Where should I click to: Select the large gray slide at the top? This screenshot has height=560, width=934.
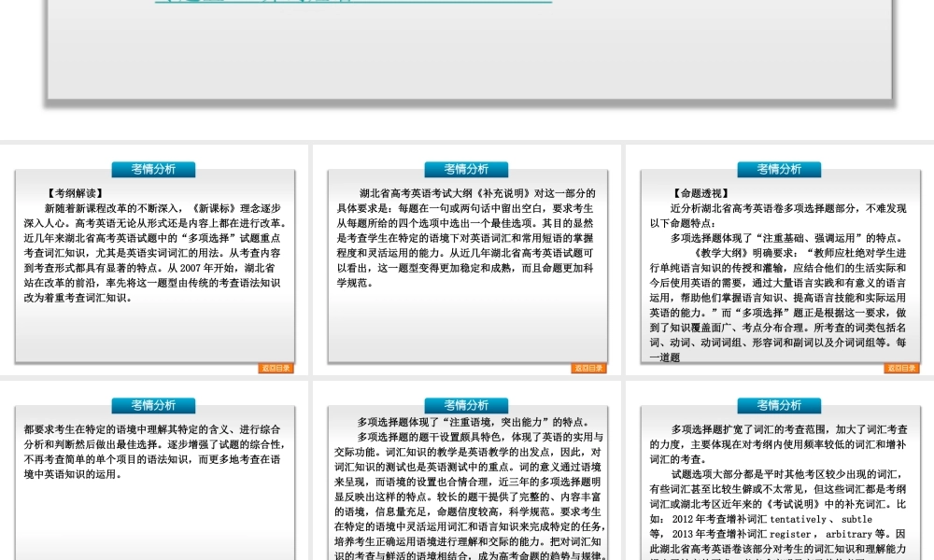coord(470,49)
